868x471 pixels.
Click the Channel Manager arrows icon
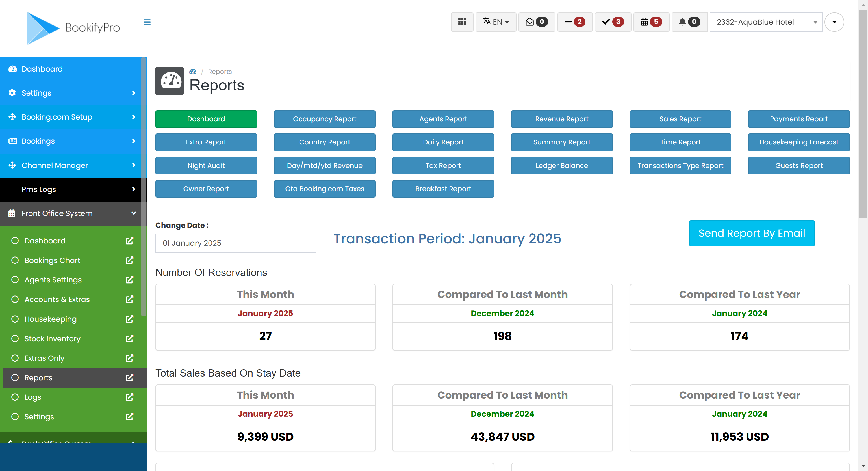[x=12, y=165]
